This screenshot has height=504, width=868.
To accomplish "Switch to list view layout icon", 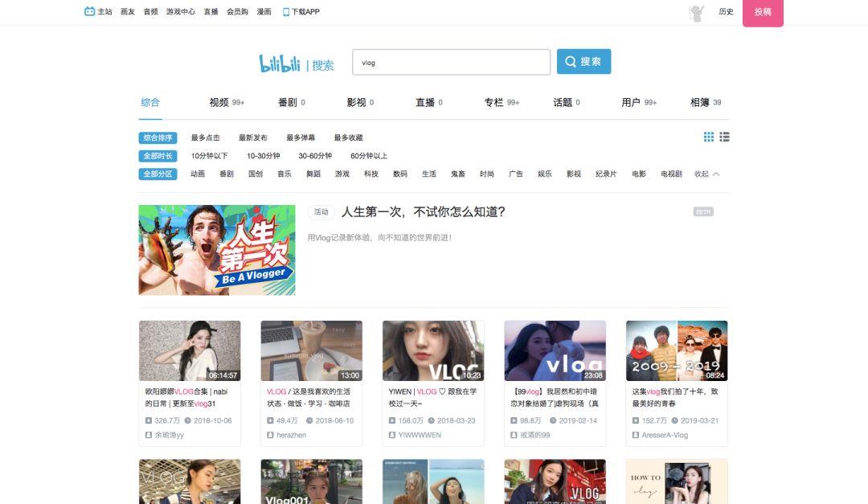I will [x=724, y=137].
